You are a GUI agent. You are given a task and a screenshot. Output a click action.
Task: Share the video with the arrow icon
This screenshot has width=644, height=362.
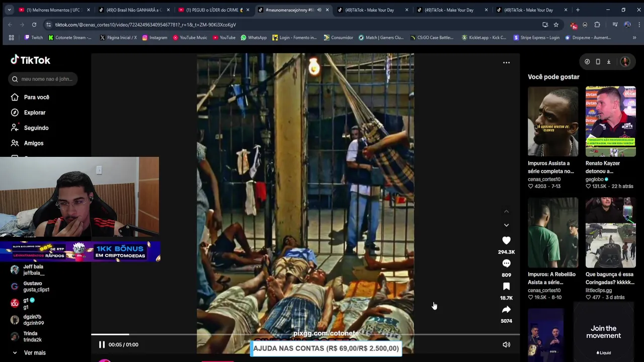506,310
